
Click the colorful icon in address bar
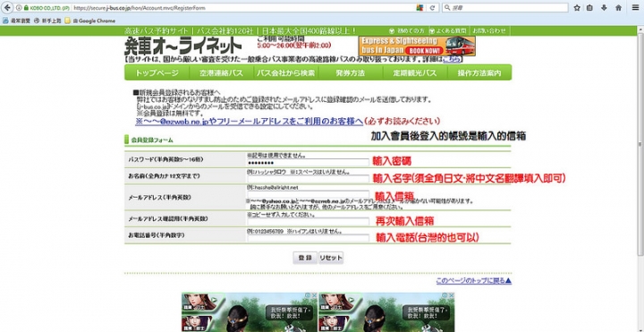pos(419,8)
